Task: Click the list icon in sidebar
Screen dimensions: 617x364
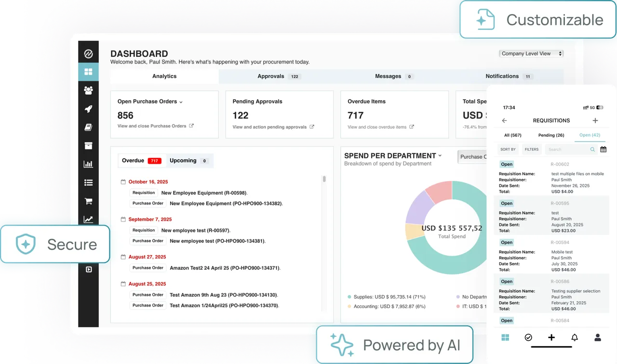Action: coord(88,182)
